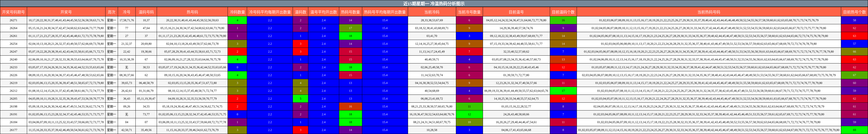Click the 目前温码个数 column header

[563, 12]
